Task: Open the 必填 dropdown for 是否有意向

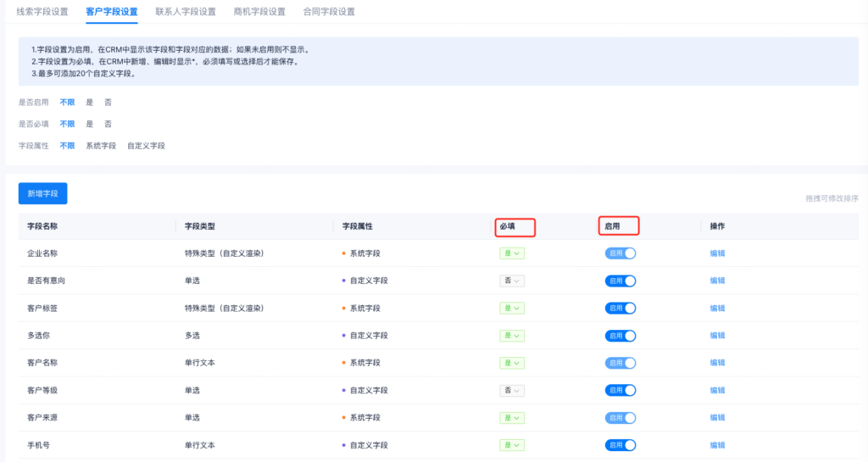Action: click(511, 281)
